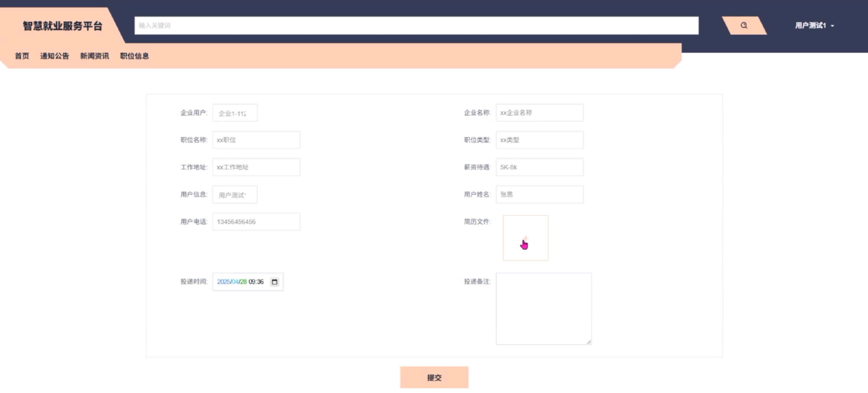Click the 薪资待遇 input field
The height and width of the screenshot is (393, 868).
(x=539, y=167)
